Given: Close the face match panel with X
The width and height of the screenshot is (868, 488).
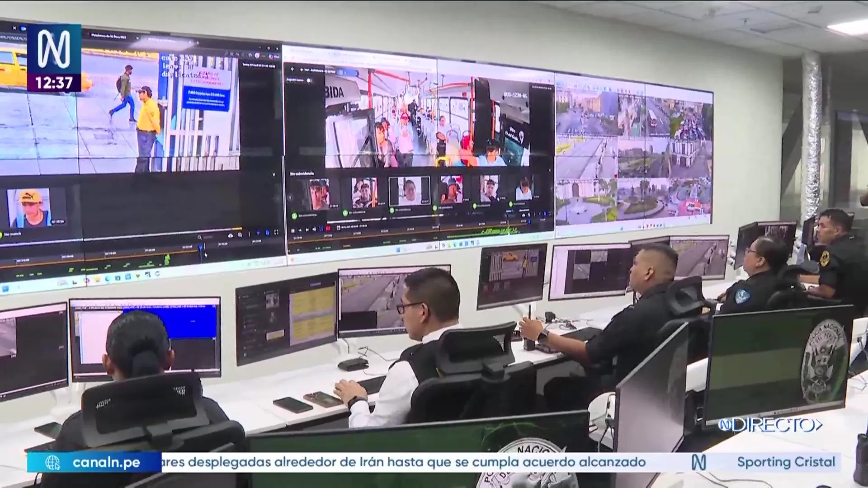Looking at the screenshot, I should [274, 174].
